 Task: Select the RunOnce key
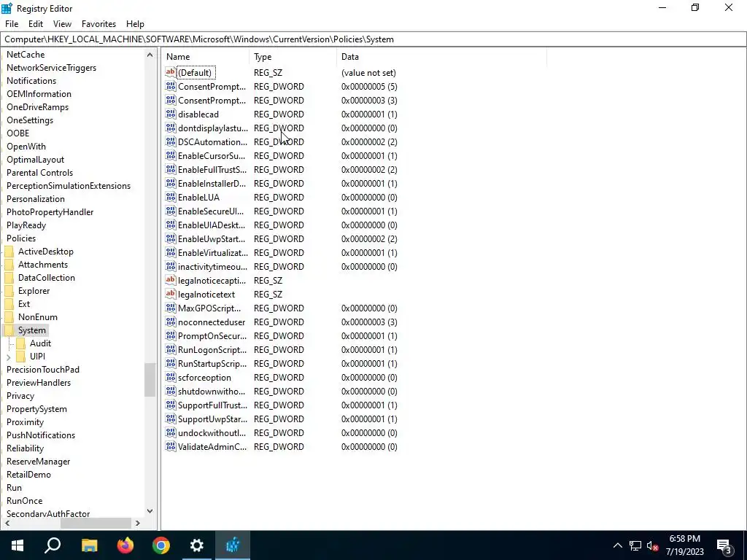tap(24, 500)
